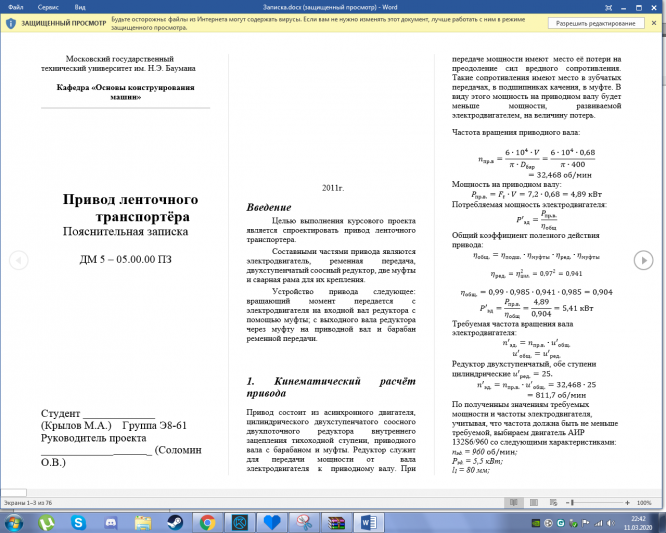
Task: Open Discord from the taskbar
Action: (111, 522)
